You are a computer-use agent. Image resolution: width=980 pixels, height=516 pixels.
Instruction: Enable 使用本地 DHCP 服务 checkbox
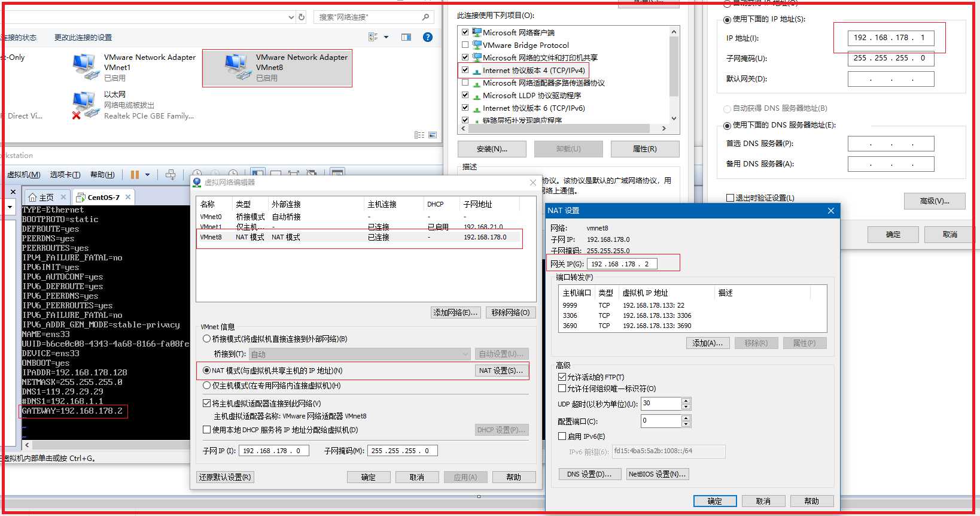pos(206,430)
